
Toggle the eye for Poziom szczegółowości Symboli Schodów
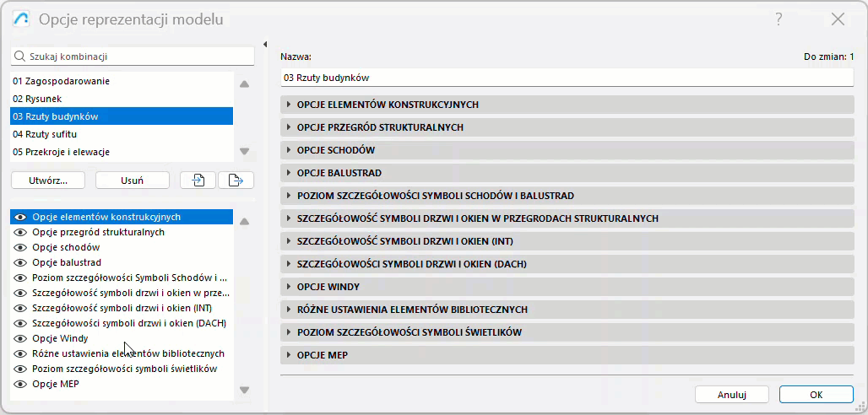(20, 278)
